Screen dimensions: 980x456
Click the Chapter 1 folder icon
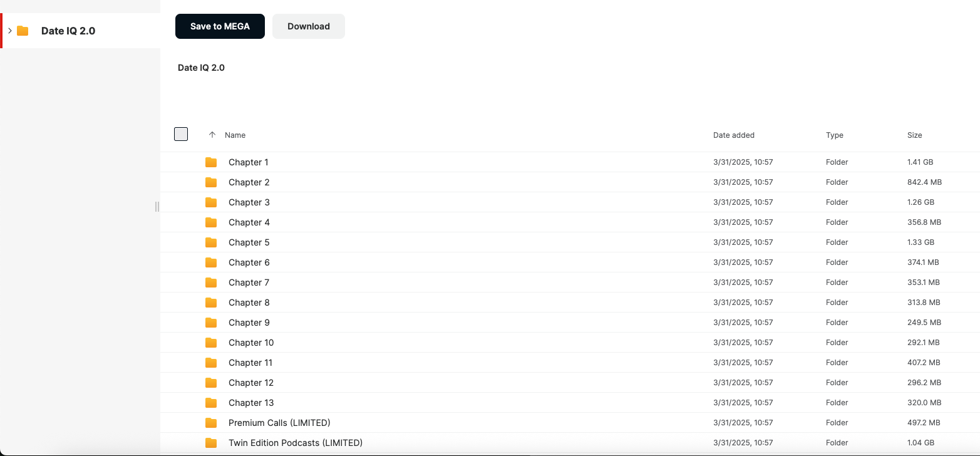click(211, 162)
